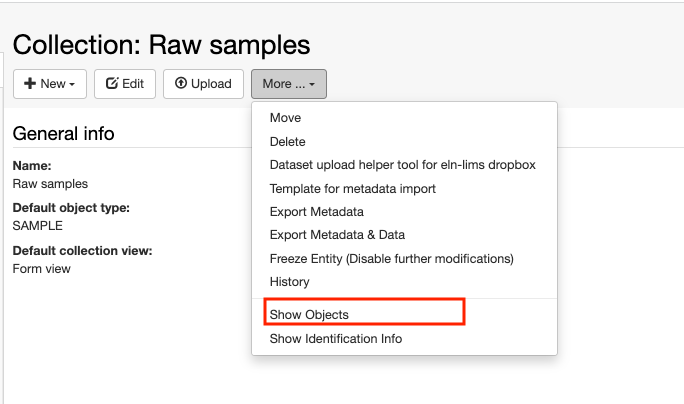
Task: Expand the New dropdown caret
Action: tap(72, 84)
